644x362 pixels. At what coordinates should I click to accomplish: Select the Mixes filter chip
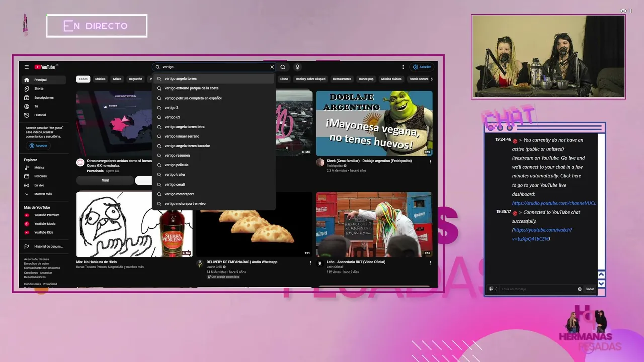coord(117,79)
